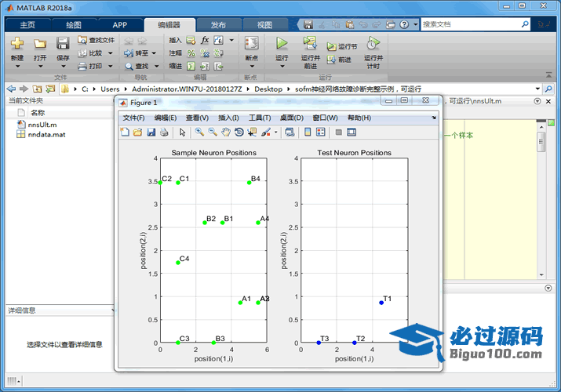
Task: Expand the address bar path dropdown
Action: pyautogui.click(x=537, y=89)
